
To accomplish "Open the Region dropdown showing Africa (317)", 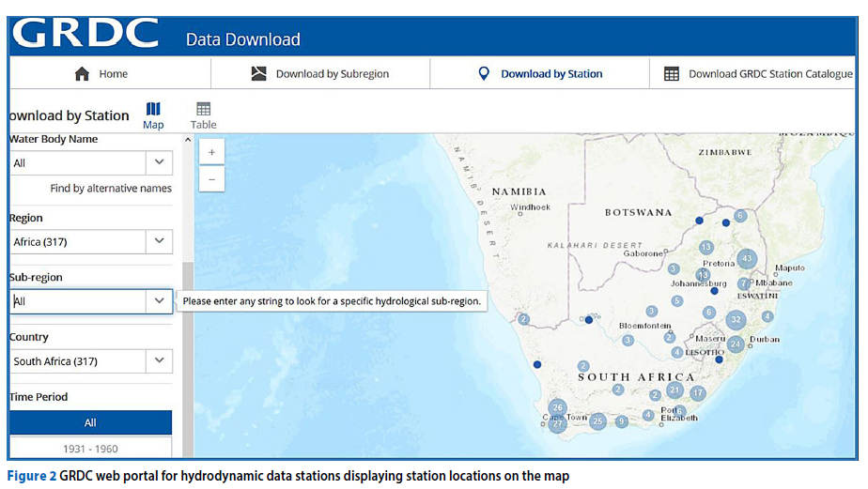I will point(159,241).
